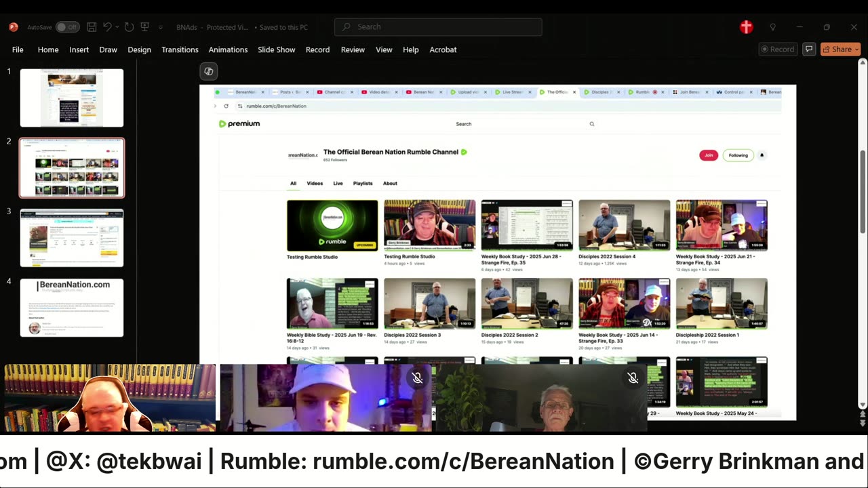The height and width of the screenshot is (488, 868).
Task: Click muted mic icon on middle webcam
Action: tap(417, 378)
